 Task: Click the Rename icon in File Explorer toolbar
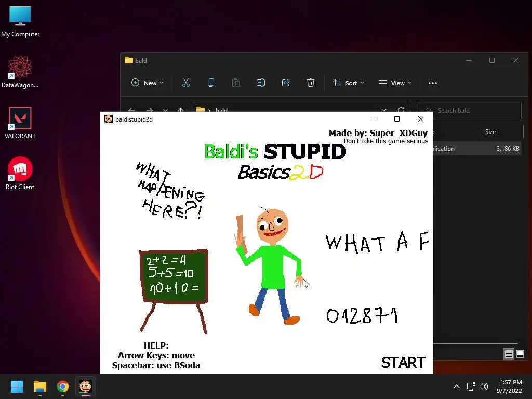pos(261,83)
